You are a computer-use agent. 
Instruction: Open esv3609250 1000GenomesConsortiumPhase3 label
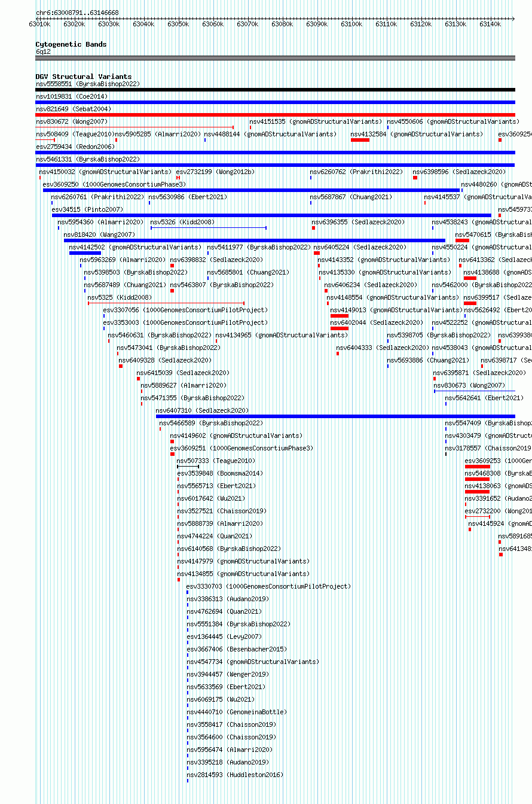point(114,184)
